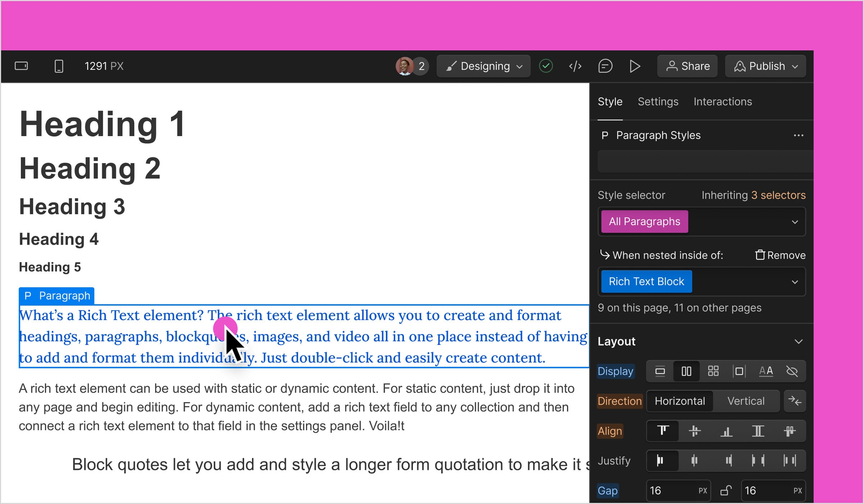The width and height of the screenshot is (864, 504).
Task: Expand the Rich Text Block selector dropdown
Action: tap(795, 282)
